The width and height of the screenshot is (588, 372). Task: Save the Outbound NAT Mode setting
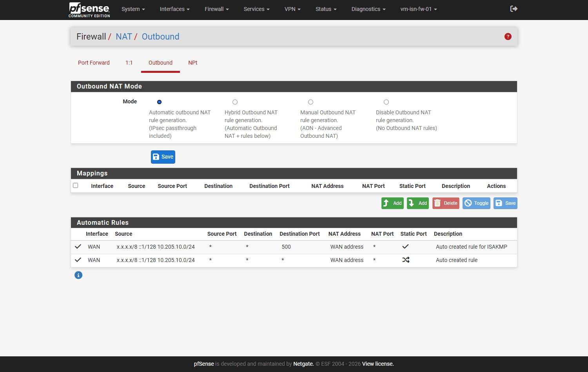tap(163, 157)
